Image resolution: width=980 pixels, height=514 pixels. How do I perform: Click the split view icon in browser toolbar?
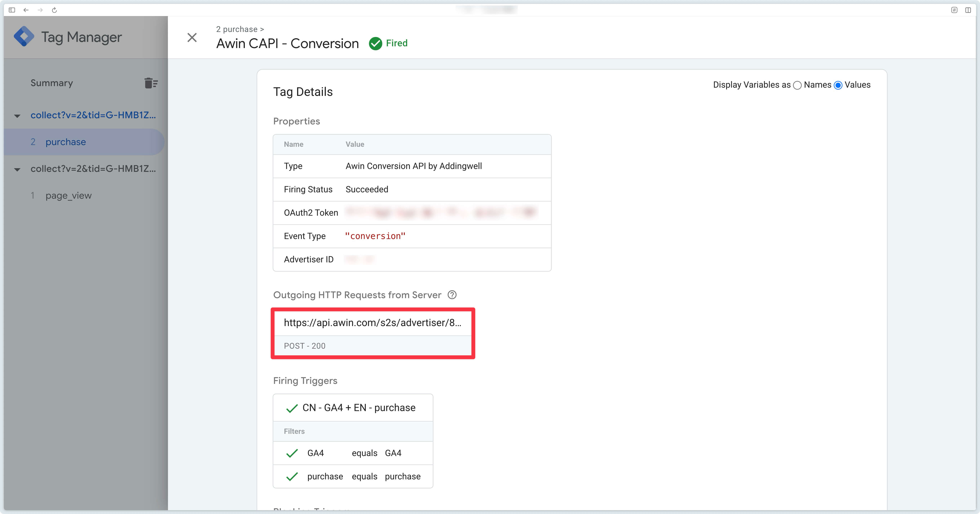pyautogui.click(x=968, y=10)
